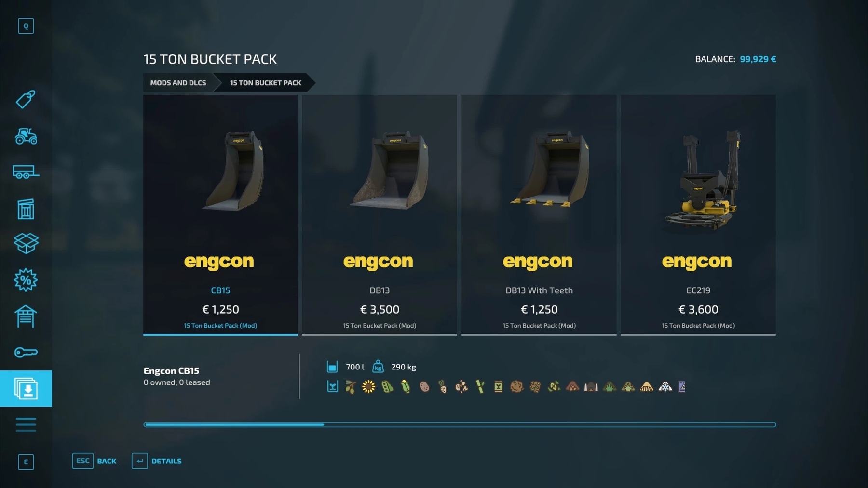Select the Engcon DB13 bucket card
The height and width of the screenshot is (488, 868).
click(x=380, y=215)
